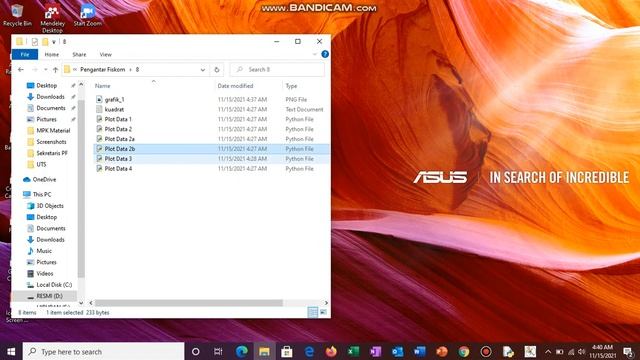Viewport: 640px width, 360px height.
Task: Open 3D Objects under This PC
Action: pos(50,206)
